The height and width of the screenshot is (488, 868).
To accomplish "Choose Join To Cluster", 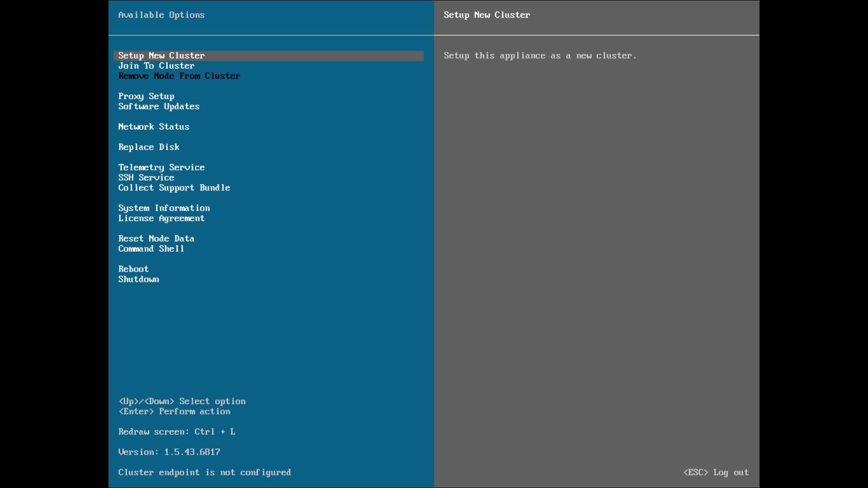I will point(156,66).
